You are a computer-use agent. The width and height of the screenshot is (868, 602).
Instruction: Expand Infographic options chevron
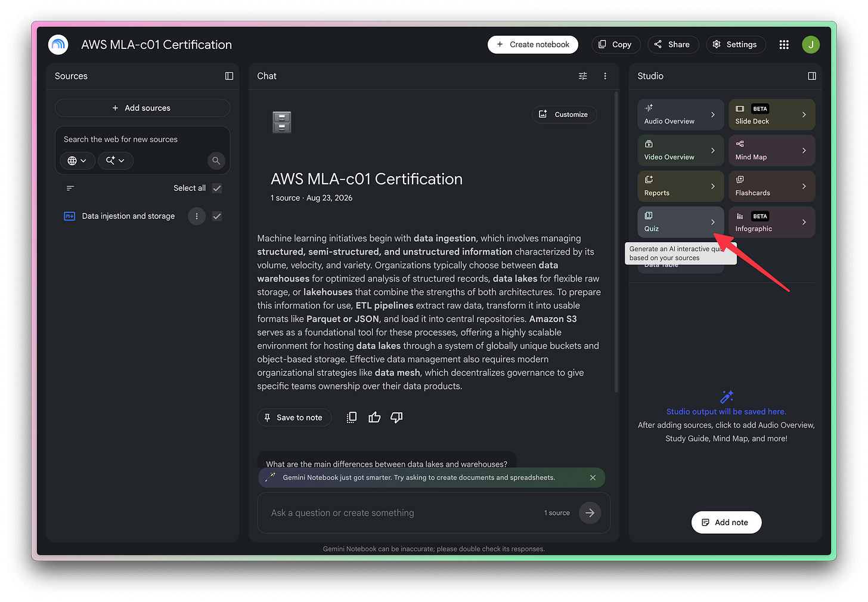click(804, 222)
